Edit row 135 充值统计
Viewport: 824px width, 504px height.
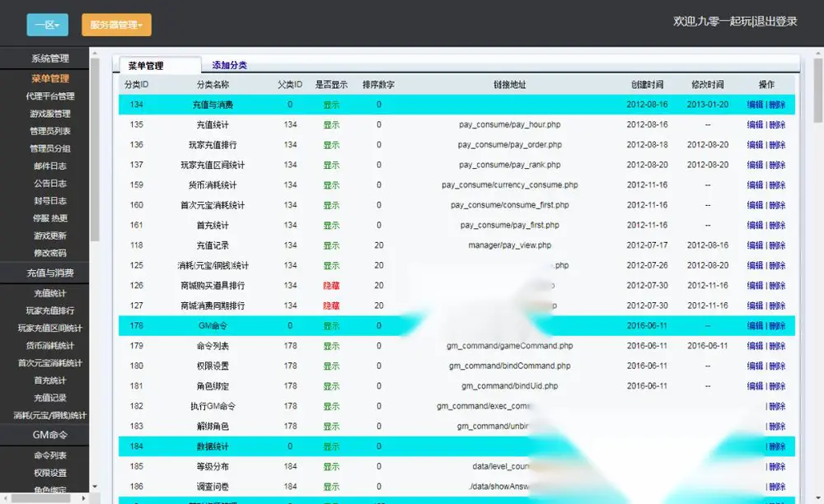click(x=755, y=124)
